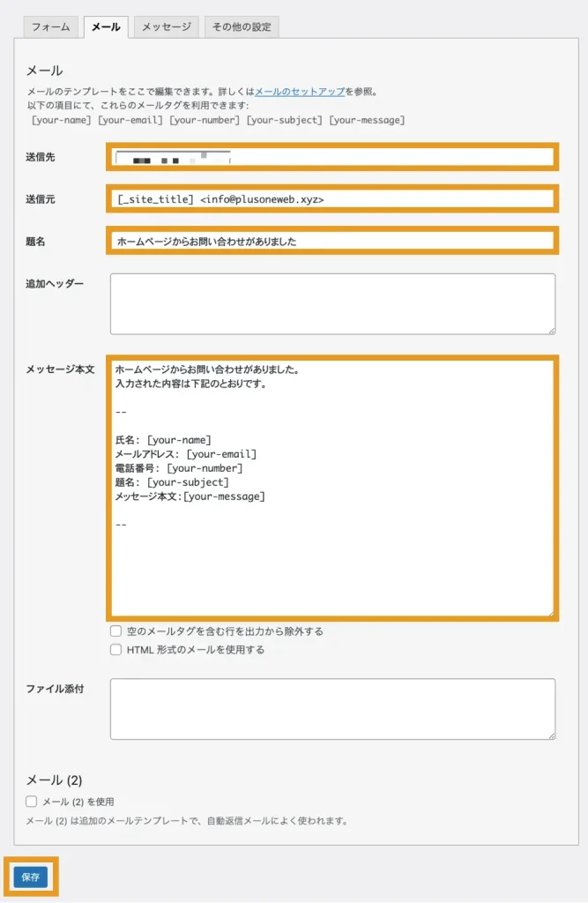Select the [your-name] tag in available tags list
Image resolution: width=588 pixels, height=903 pixels.
click(x=61, y=120)
